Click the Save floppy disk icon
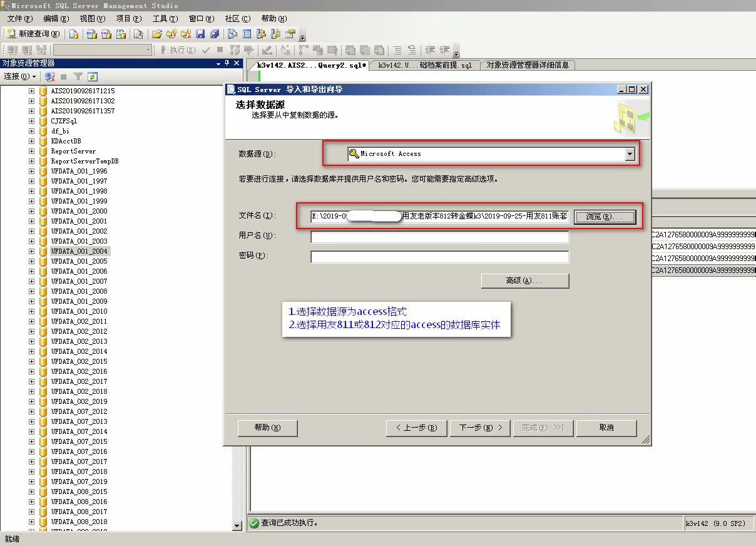756x546 pixels. [x=200, y=34]
